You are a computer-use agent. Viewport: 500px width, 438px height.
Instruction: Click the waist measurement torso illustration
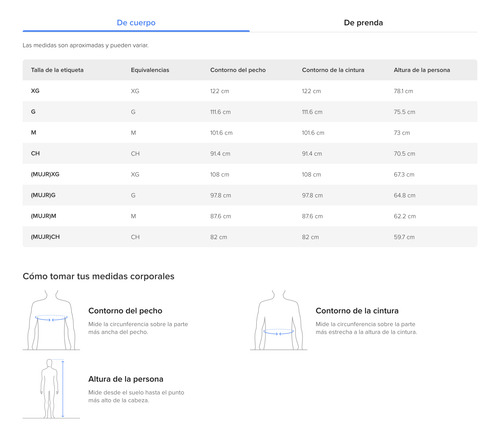pyautogui.click(x=279, y=320)
